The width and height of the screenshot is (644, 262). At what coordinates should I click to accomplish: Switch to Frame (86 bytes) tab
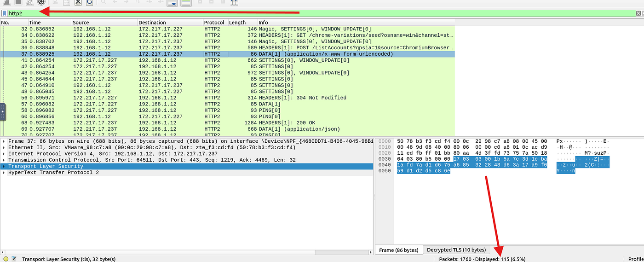(398, 250)
